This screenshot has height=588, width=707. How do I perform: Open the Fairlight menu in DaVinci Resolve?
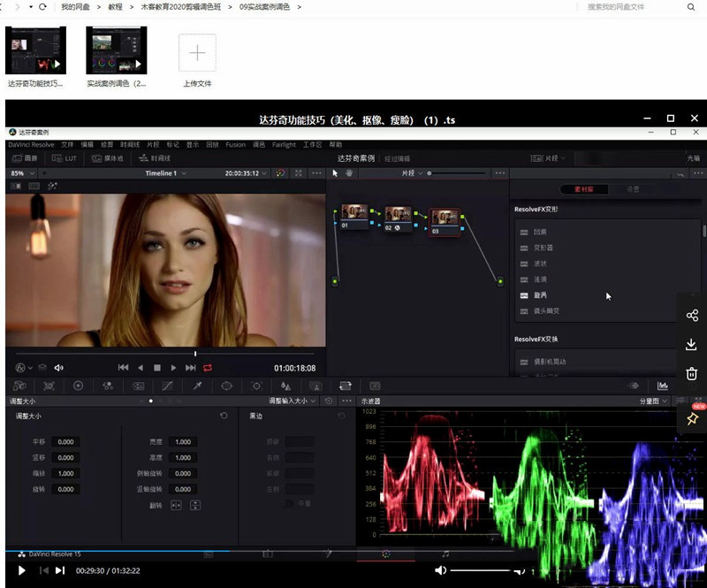click(x=284, y=144)
